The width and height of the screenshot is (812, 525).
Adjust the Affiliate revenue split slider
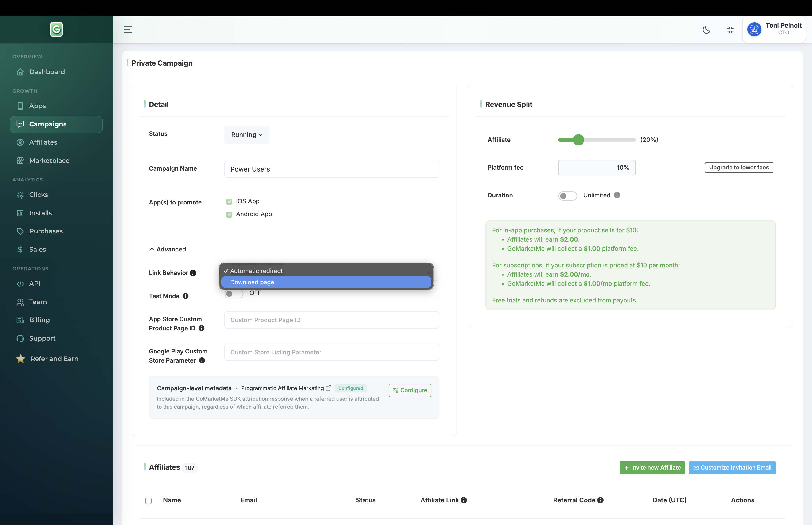[x=578, y=140]
